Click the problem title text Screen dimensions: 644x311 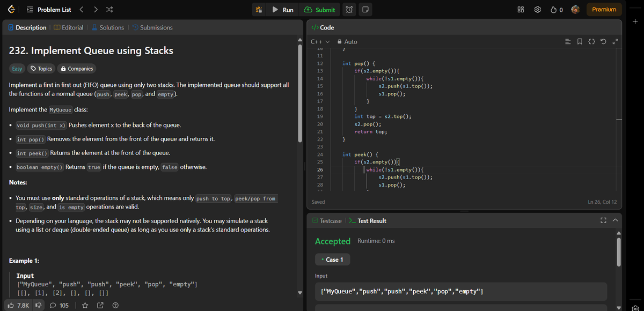click(x=92, y=51)
